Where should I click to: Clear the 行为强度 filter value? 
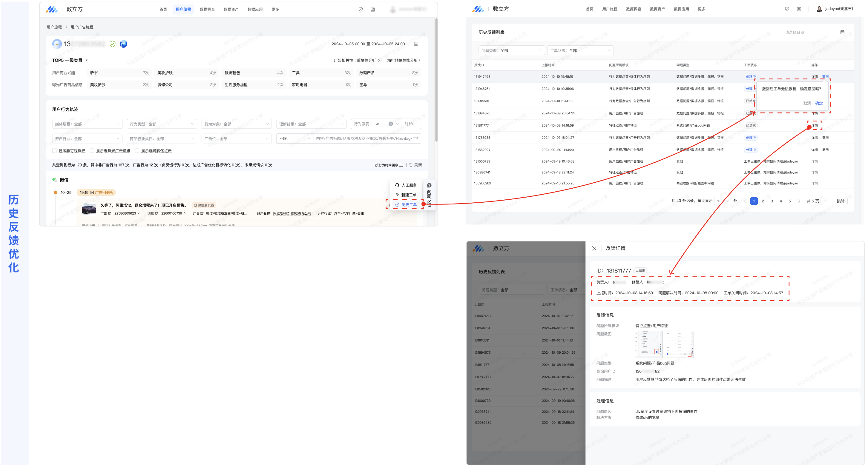click(390, 124)
